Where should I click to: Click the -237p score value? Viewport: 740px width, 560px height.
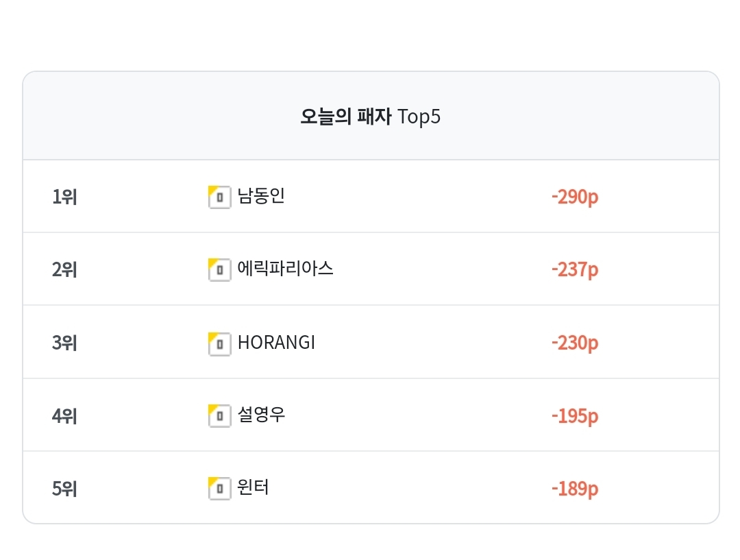575,270
